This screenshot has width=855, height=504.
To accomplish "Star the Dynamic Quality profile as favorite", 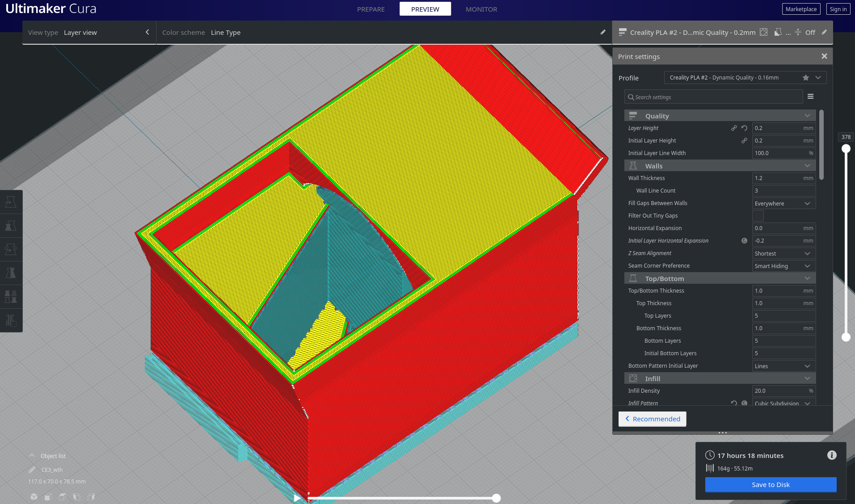I will (805, 78).
